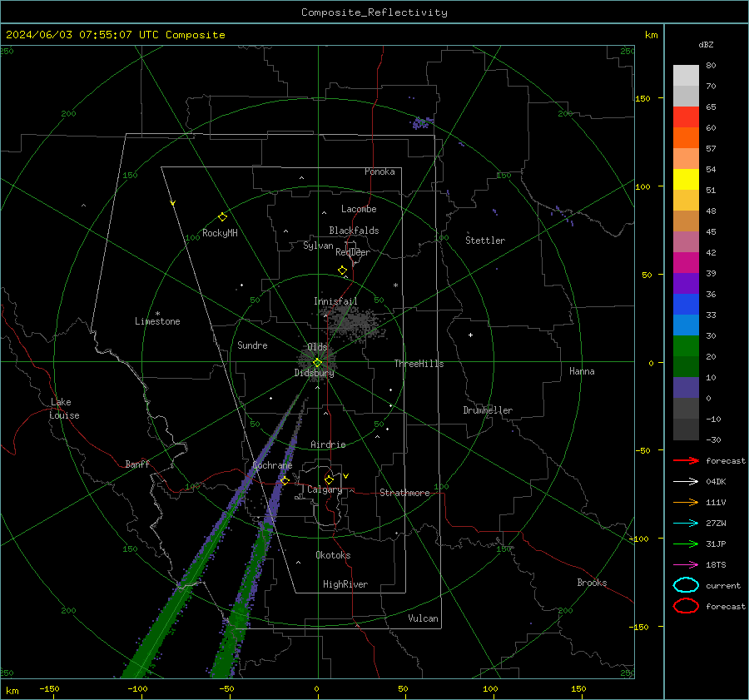The height and width of the screenshot is (700, 749).
Task: Select the orange 111V arrow icon
Action: tap(686, 502)
